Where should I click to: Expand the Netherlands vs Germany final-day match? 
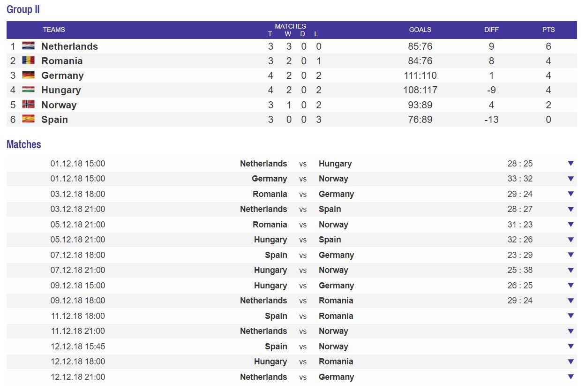(x=570, y=377)
